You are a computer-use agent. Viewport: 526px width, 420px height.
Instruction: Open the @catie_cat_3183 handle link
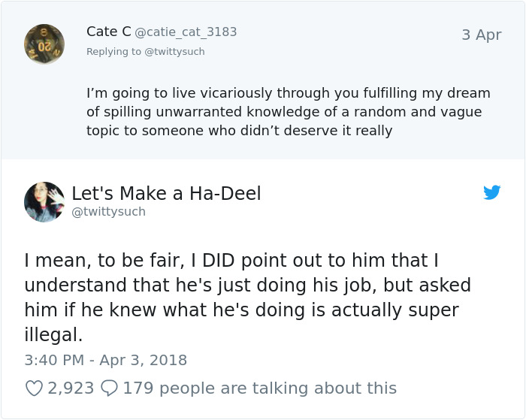pyautogui.click(x=186, y=32)
